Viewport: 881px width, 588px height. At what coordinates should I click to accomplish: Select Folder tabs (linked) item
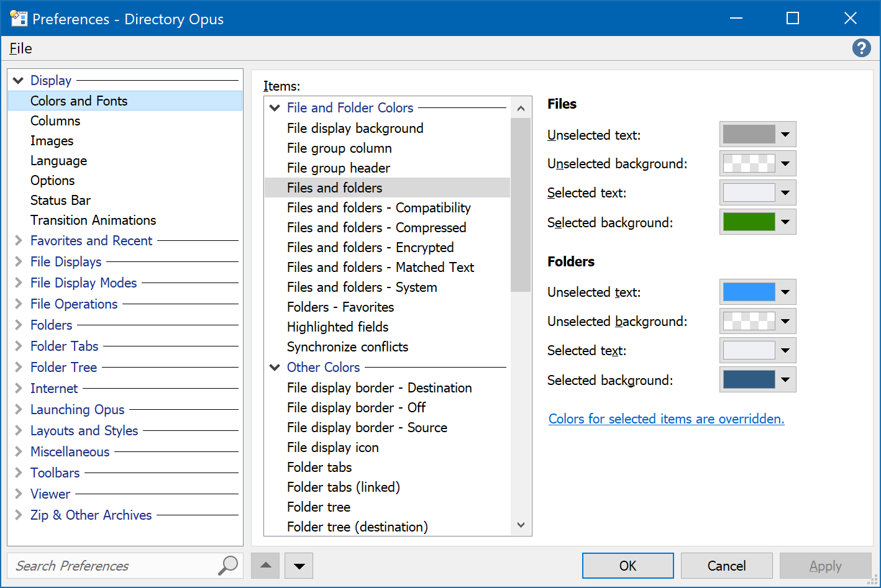tap(387, 487)
